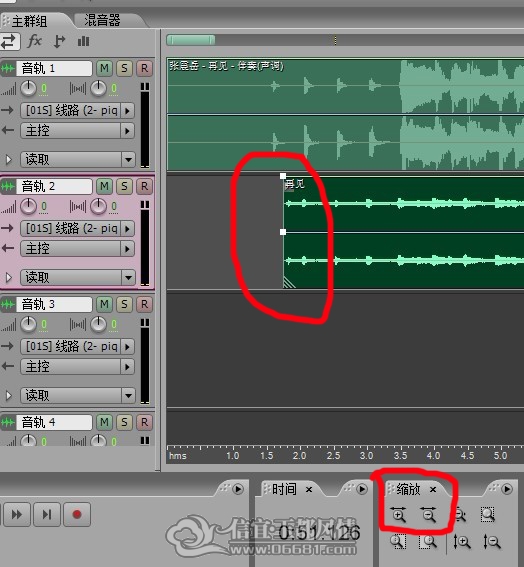524x567 pixels.
Task: Click the 音轨 2 track name field
Action: click(x=54, y=186)
